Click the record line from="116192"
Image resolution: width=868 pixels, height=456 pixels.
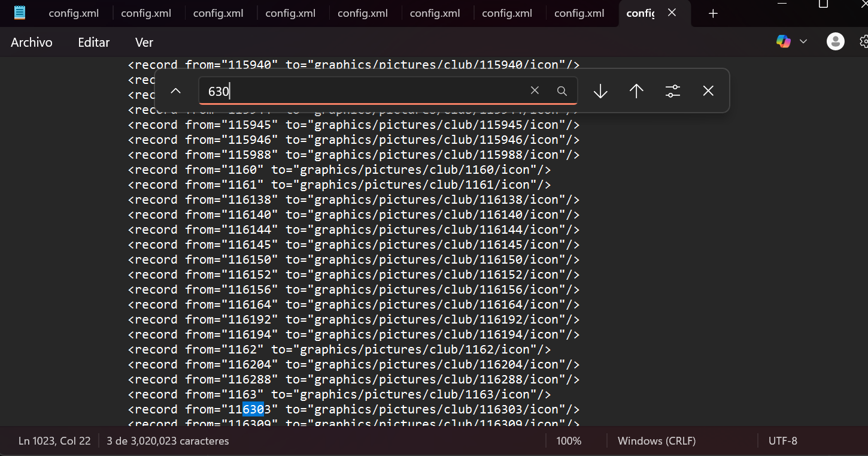[x=354, y=319]
